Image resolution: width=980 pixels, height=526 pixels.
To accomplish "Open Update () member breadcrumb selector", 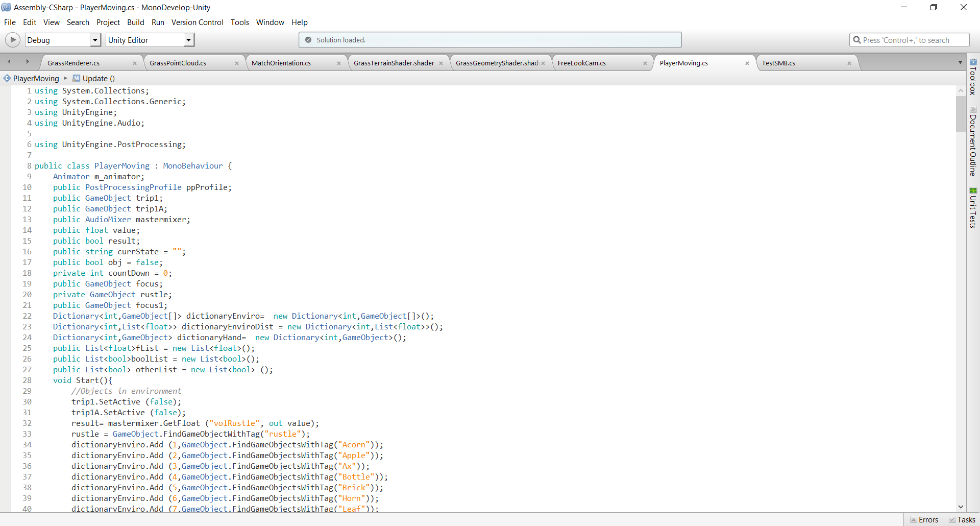I will 94,78.
